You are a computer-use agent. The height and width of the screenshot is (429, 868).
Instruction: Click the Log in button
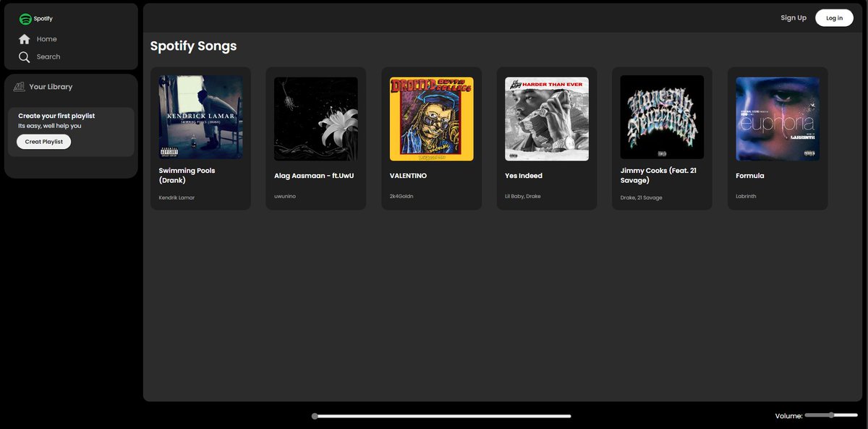pos(834,18)
